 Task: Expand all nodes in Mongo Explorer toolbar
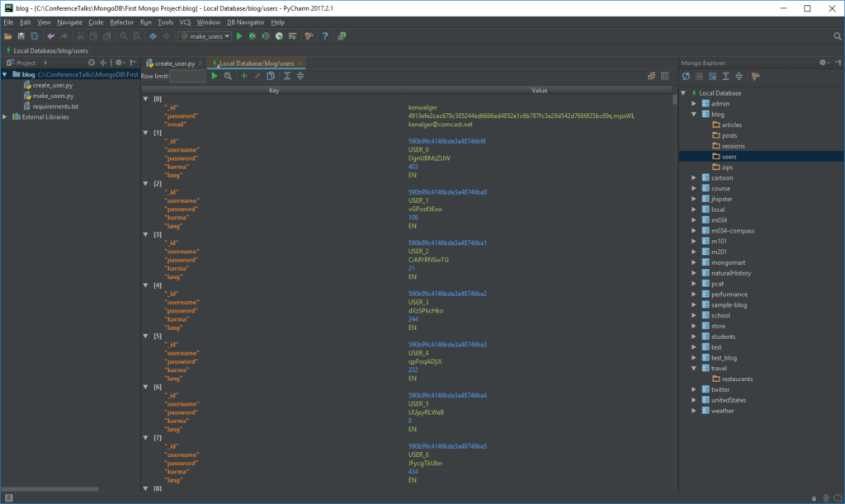tap(726, 77)
